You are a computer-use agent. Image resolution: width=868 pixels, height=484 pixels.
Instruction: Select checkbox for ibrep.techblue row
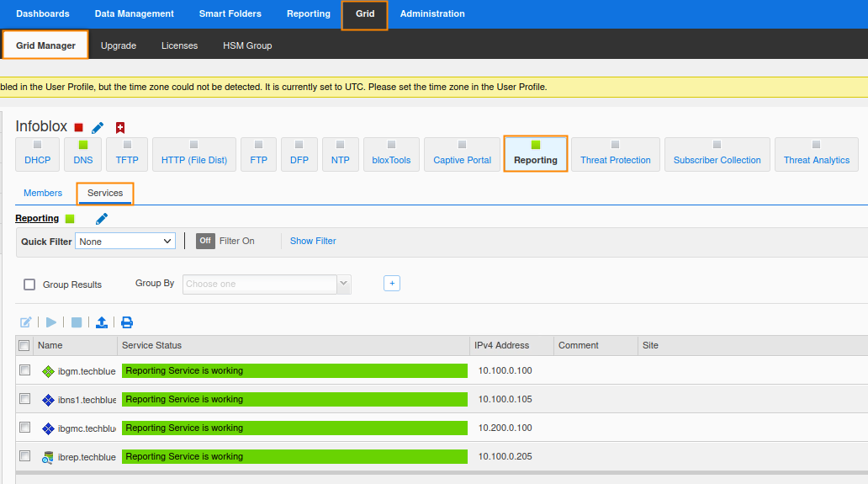(x=25, y=455)
